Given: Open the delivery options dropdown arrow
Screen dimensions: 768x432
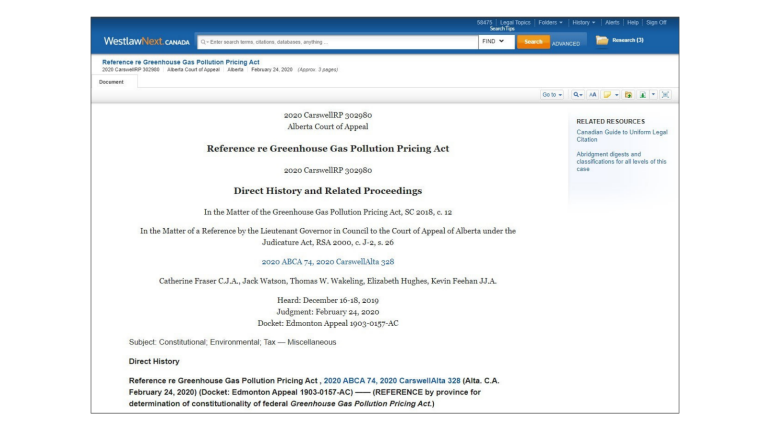Looking at the screenshot, I should click(x=653, y=95).
